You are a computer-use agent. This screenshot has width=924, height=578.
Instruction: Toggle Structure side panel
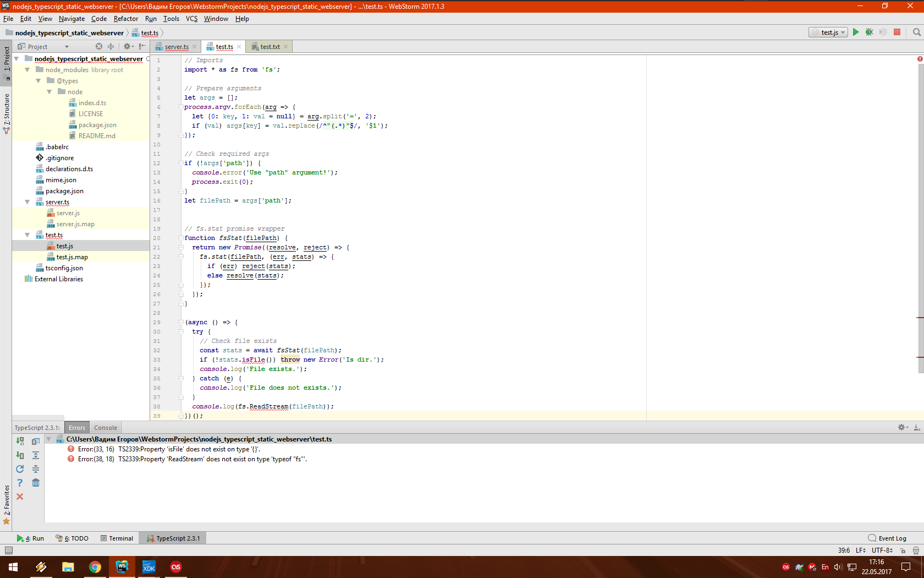(x=7, y=114)
